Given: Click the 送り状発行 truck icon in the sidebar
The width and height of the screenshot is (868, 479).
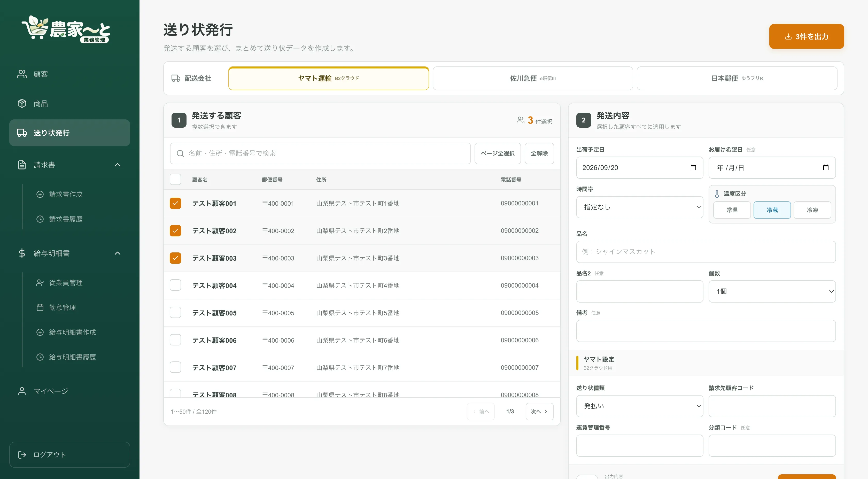Looking at the screenshot, I should point(22,133).
